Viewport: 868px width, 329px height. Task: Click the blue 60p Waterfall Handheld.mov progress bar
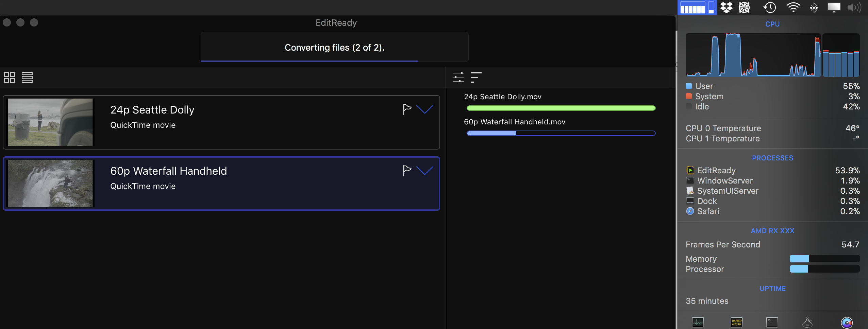tap(561, 133)
